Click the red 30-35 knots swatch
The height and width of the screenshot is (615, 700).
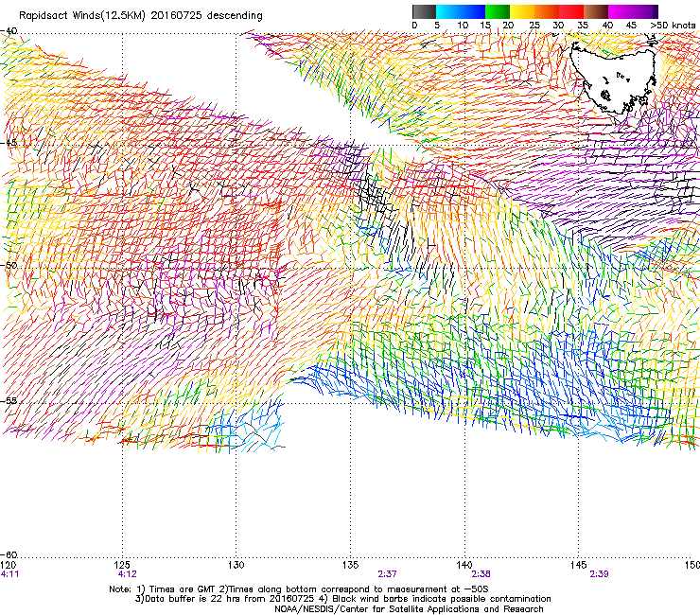571,11
